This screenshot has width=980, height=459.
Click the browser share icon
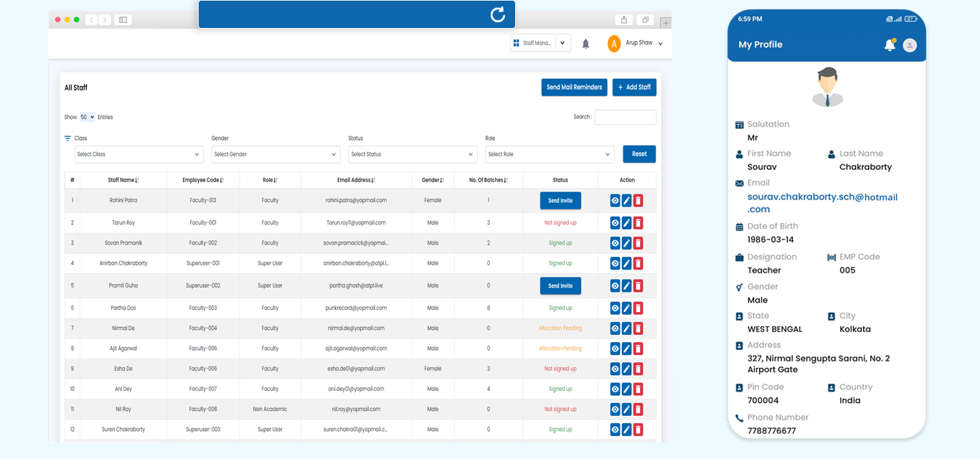[x=624, y=20]
